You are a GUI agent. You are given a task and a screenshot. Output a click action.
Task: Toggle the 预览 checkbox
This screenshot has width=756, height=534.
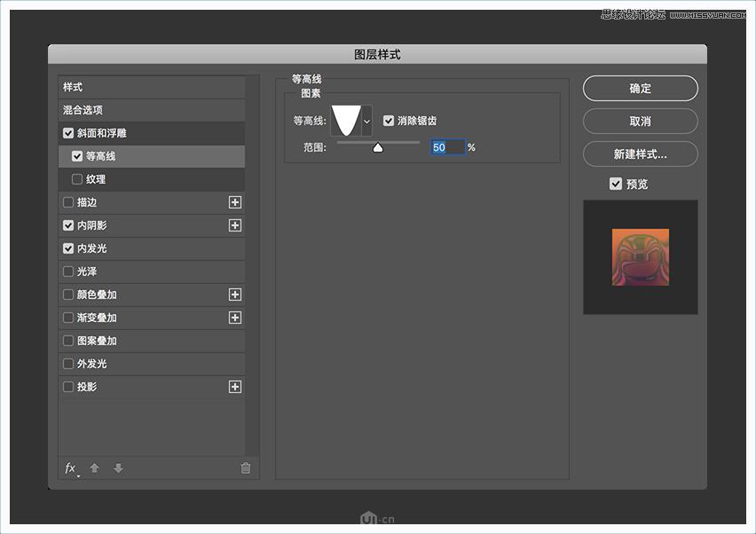(616, 184)
